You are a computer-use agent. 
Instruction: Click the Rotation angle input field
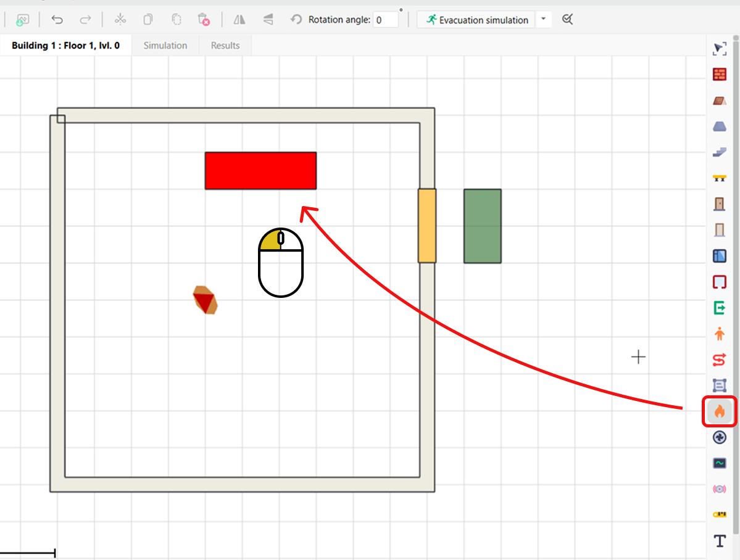386,20
